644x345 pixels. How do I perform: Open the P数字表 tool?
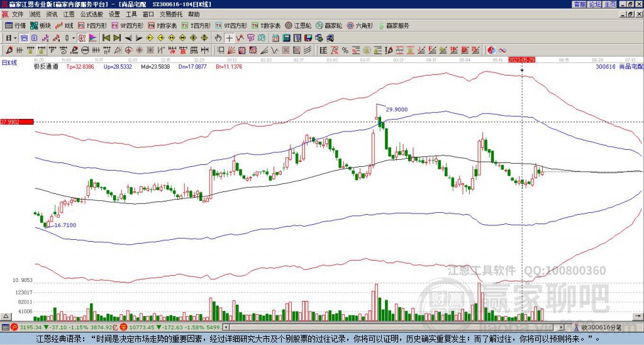point(163,25)
